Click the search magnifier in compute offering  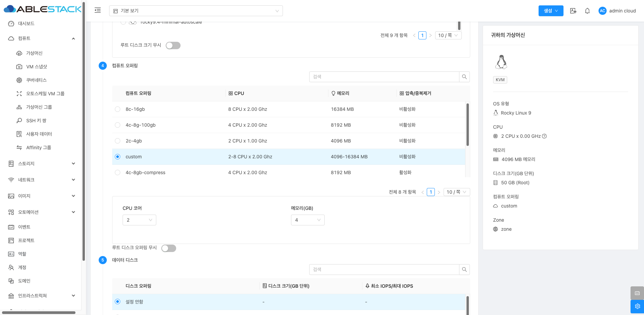pyautogui.click(x=464, y=77)
